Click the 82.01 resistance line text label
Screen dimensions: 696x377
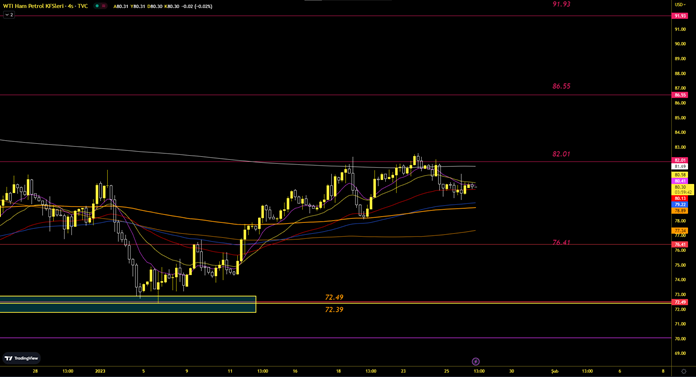561,154
